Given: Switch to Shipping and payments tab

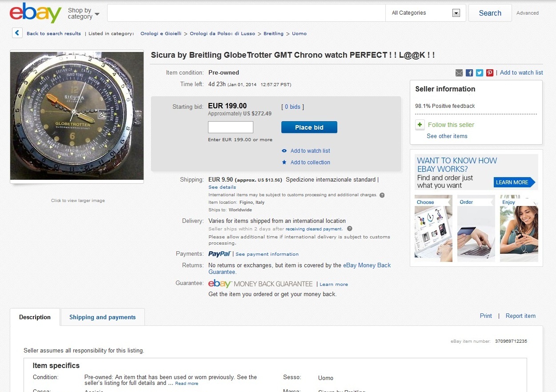Looking at the screenshot, I should tap(102, 317).
